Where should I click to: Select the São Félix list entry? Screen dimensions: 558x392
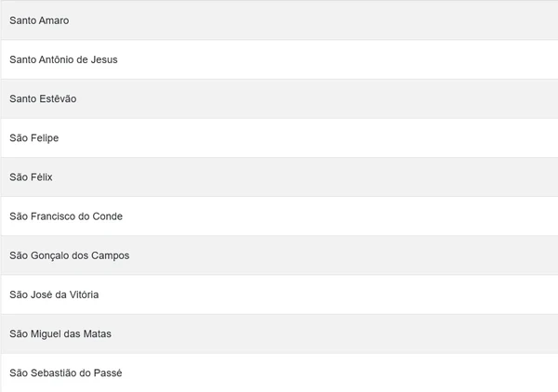coord(279,176)
